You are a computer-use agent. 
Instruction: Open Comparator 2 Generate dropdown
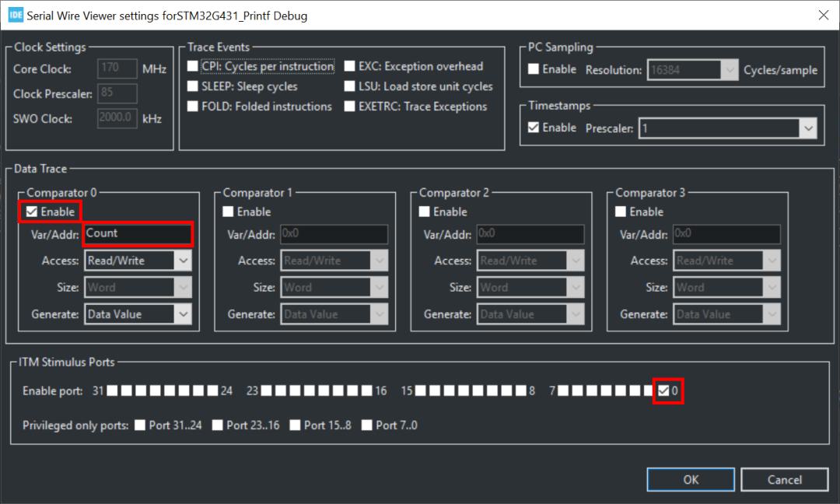530,314
